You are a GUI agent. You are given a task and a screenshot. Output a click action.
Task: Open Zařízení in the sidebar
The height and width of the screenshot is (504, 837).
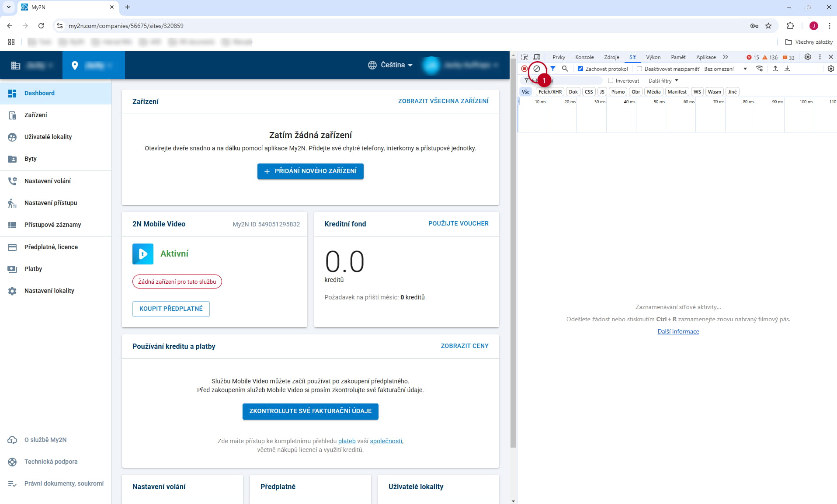click(x=56, y=115)
